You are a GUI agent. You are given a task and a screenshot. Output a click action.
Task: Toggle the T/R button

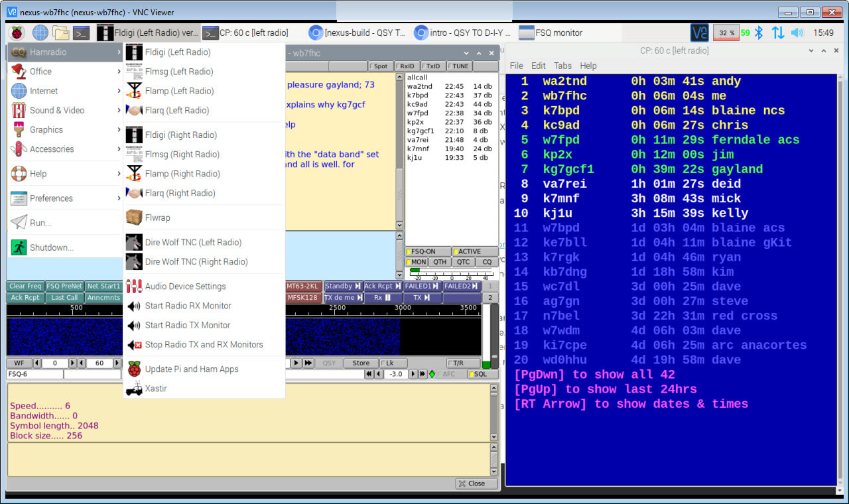[464, 363]
